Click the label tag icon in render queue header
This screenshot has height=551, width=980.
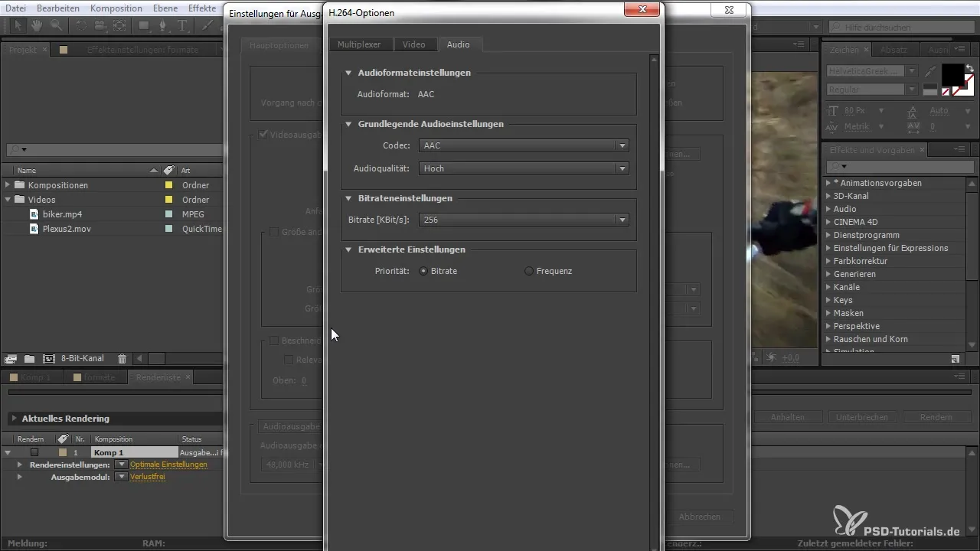[63, 439]
